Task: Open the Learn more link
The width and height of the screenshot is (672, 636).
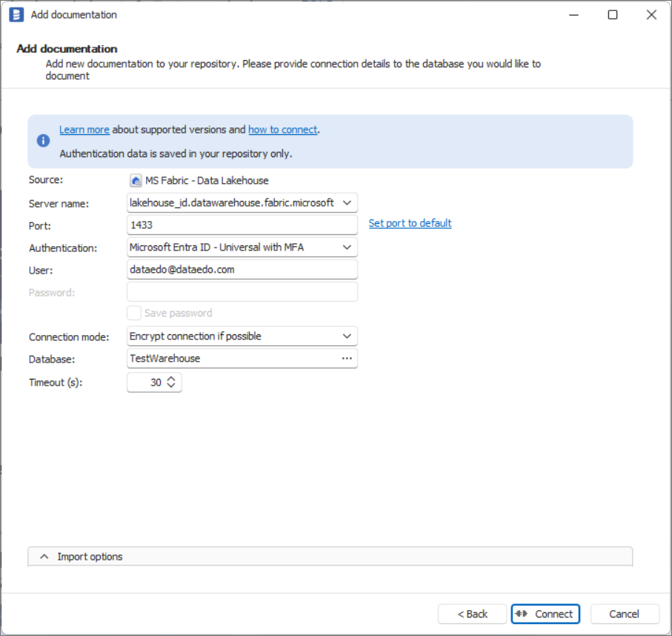Action: coord(84,130)
